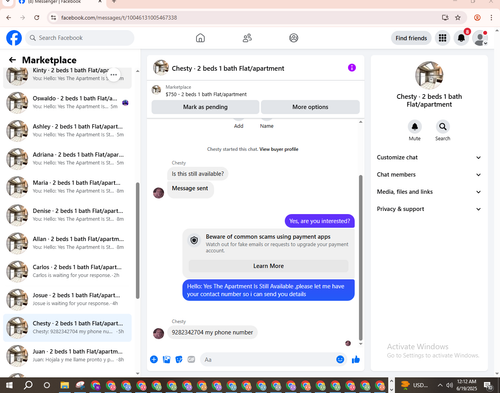Screen dimensions: 500x393
Task: Open File Explorer from taskbar
Action: pos(64,385)
